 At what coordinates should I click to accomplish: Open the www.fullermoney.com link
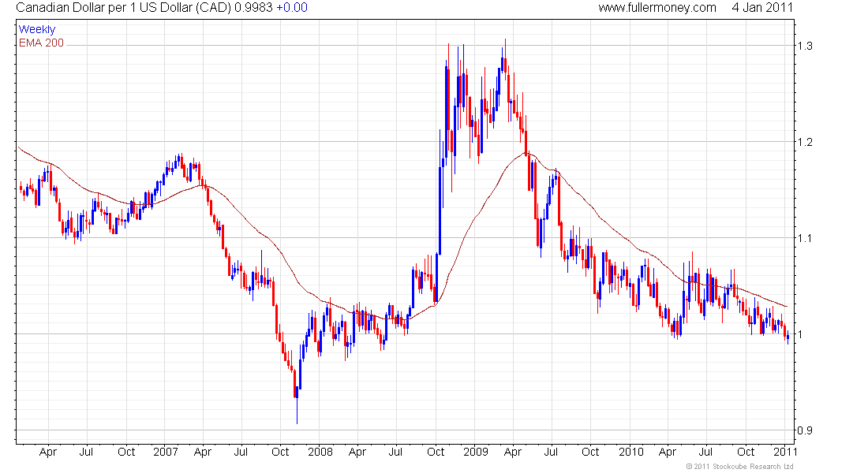pos(657,8)
